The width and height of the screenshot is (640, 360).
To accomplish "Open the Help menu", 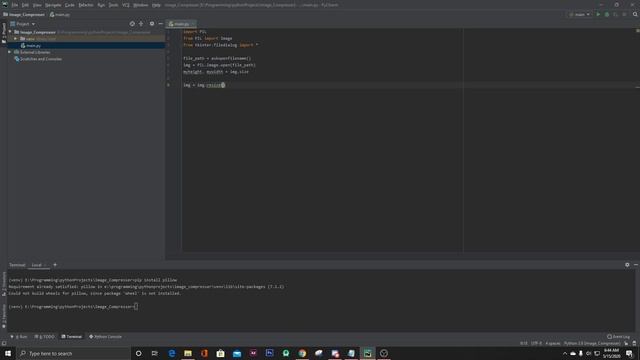I will click(156, 5).
